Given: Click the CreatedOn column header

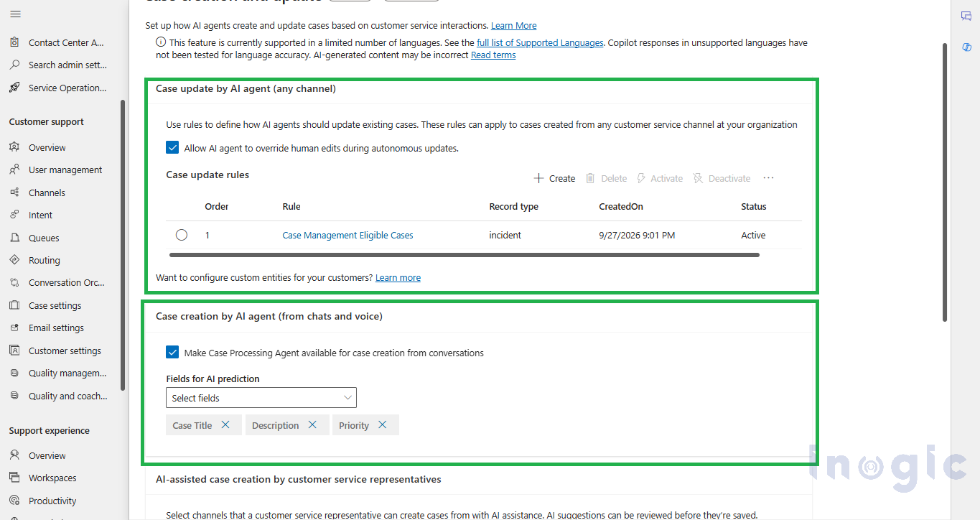Looking at the screenshot, I should 621,207.
